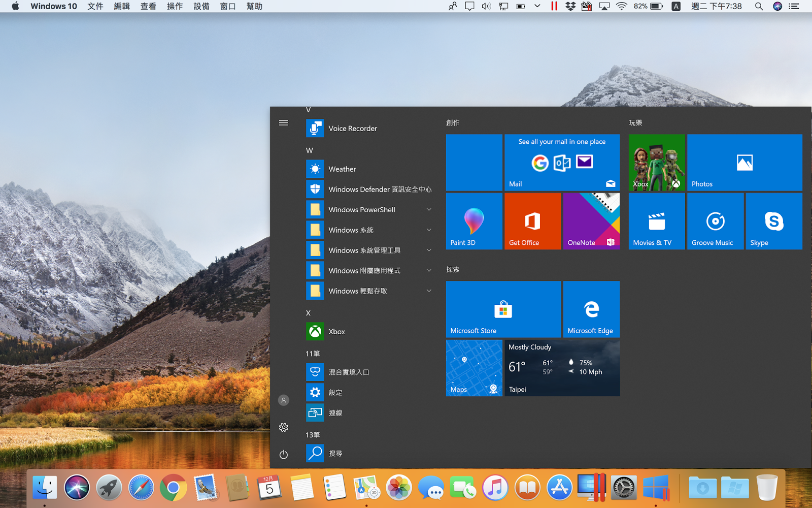Open the Windows 10 application menu
This screenshot has width=812, height=508.
54,6
